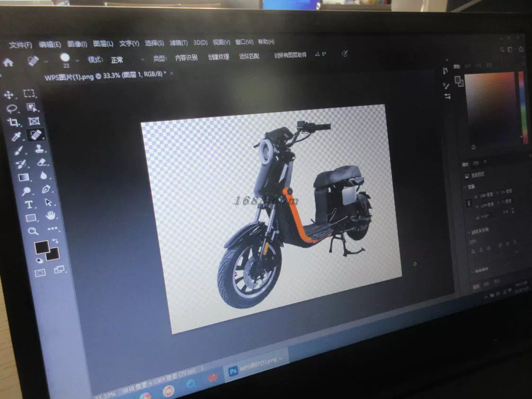Select the Rectangular Marquee tool
This screenshot has height=399, width=532.
pyautogui.click(x=29, y=93)
